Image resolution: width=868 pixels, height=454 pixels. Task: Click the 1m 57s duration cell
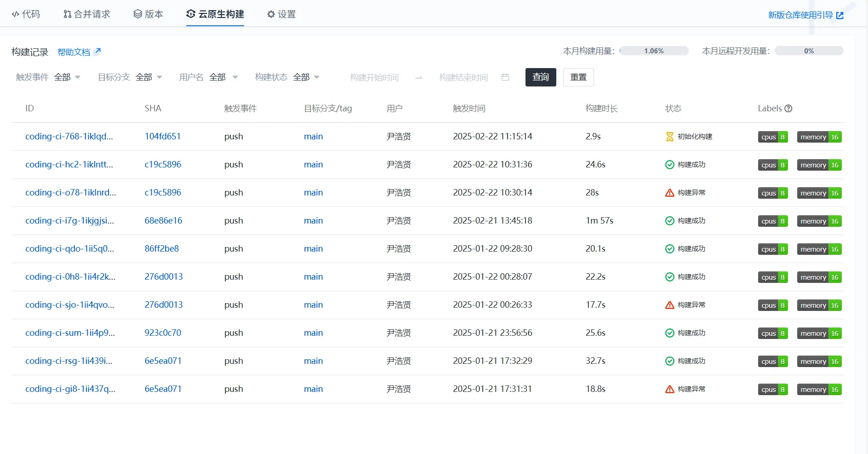pos(600,221)
